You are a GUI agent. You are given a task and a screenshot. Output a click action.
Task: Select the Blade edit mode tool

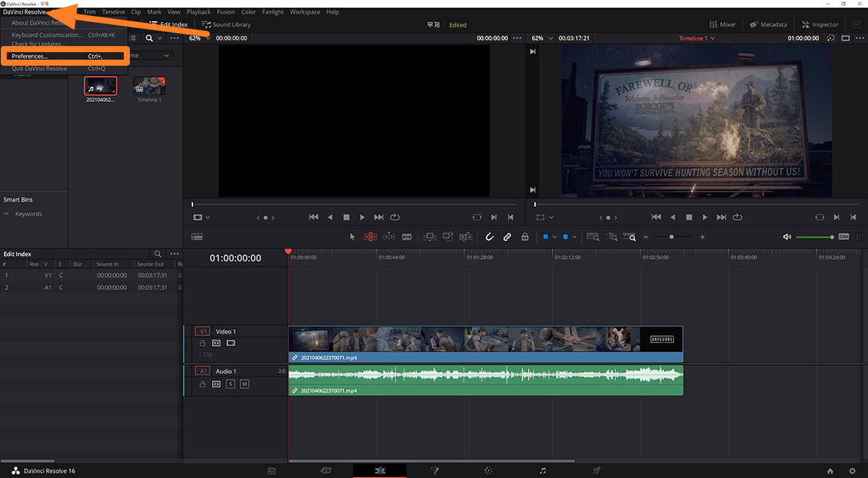[x=407, y=237]
